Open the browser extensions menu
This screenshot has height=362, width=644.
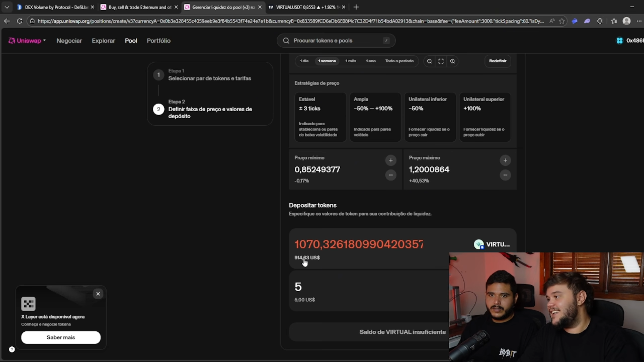coord(600,21)
